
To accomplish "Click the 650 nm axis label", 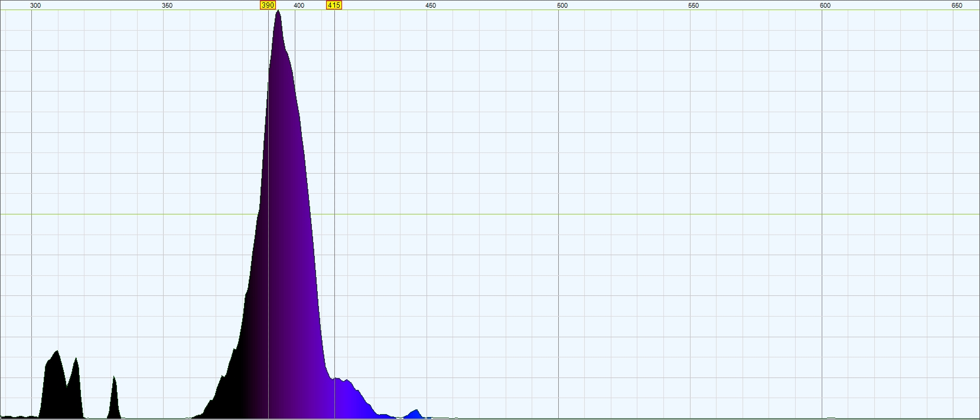I will coord(957,5).
